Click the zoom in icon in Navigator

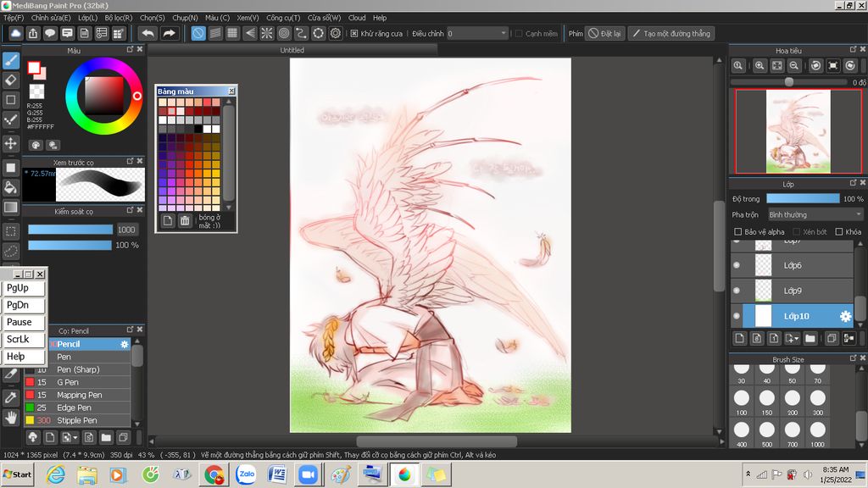pos(759,65)
